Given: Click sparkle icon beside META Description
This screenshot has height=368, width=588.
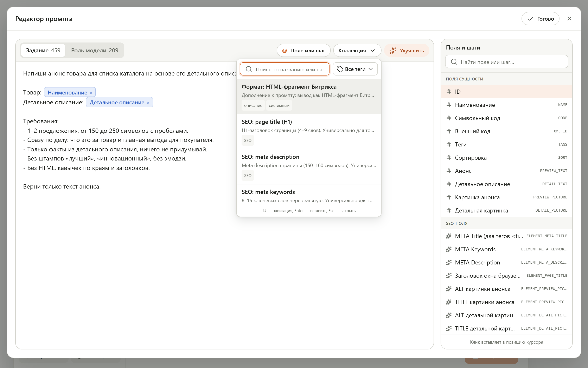Looking at the screenshot, I should click(x=449, y=262).
